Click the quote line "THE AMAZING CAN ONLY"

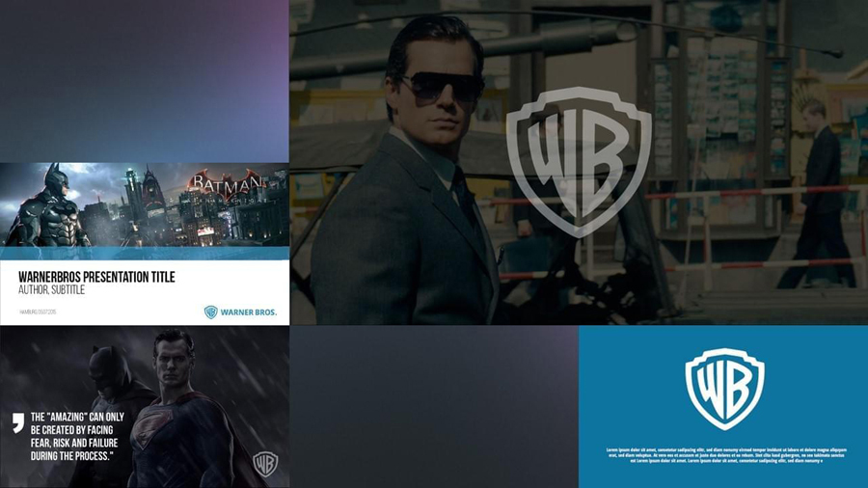[x=77, y=418]
